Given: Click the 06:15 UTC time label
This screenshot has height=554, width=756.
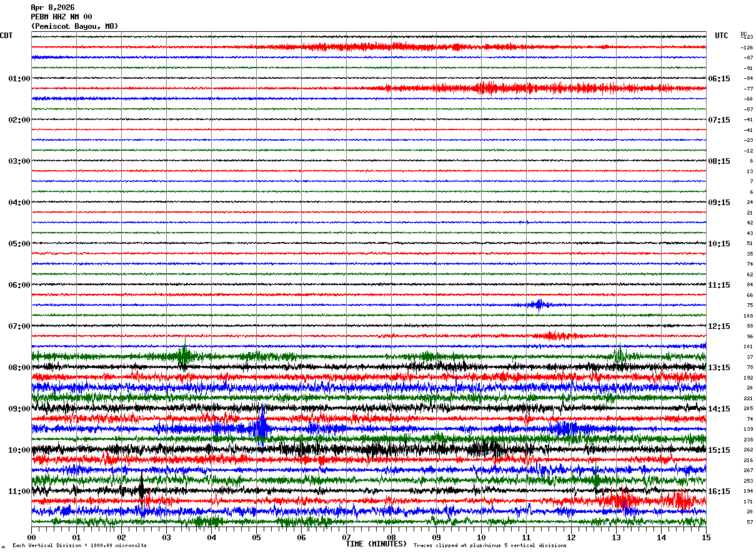Looking at the screenshot, I should point(719,79).
